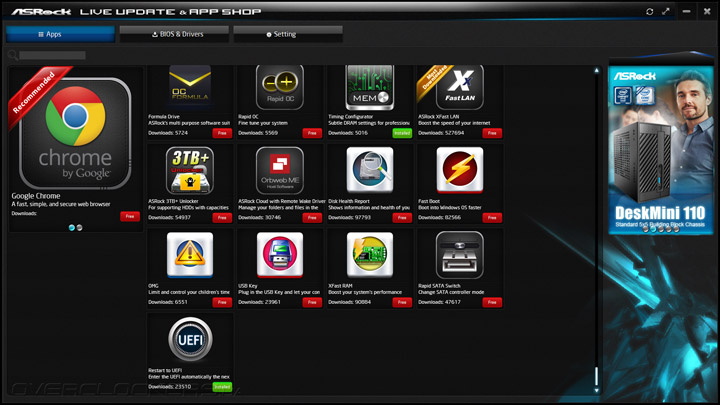The height and width of the screenshot is (405, 720).
Task: Click the Rapid SATA Switch icon
Action: pos(460,255)
